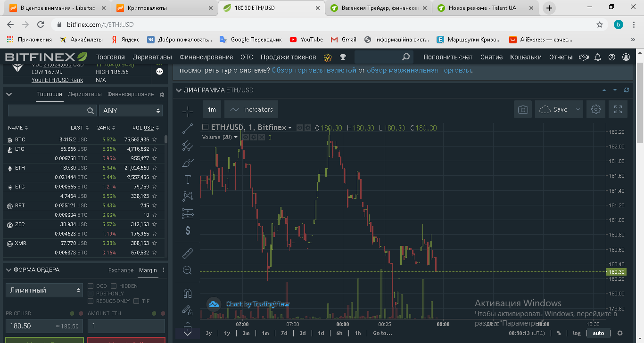Expand the chart Save dropdown arrow
Image resolution: width=644 pixels, height=343 pixels.
578,109
